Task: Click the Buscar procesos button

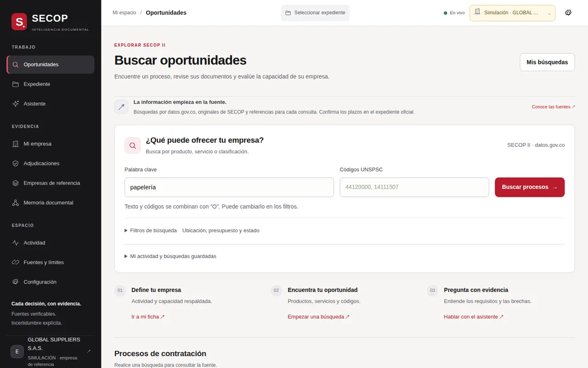Action: (530, 187)
